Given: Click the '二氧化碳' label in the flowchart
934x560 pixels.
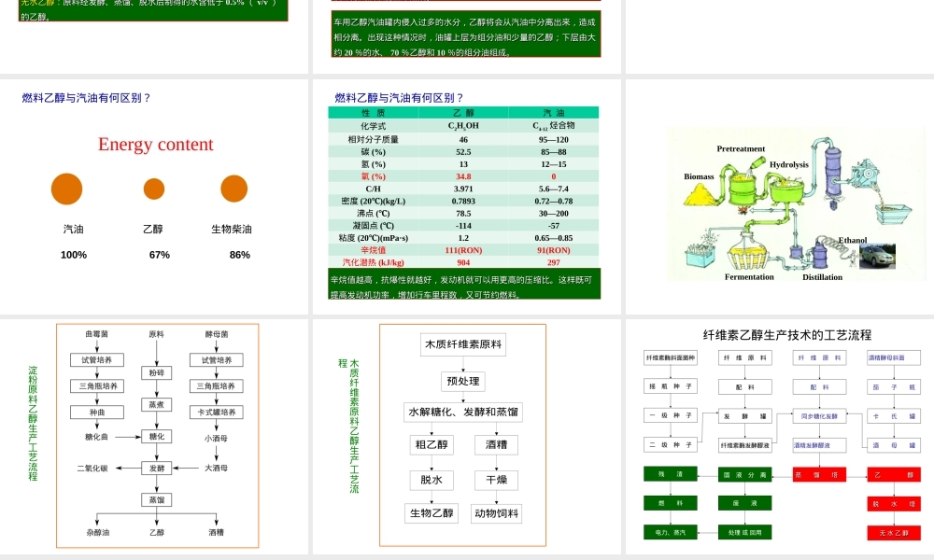Looking at the screenshot, I should coord(92,469).
